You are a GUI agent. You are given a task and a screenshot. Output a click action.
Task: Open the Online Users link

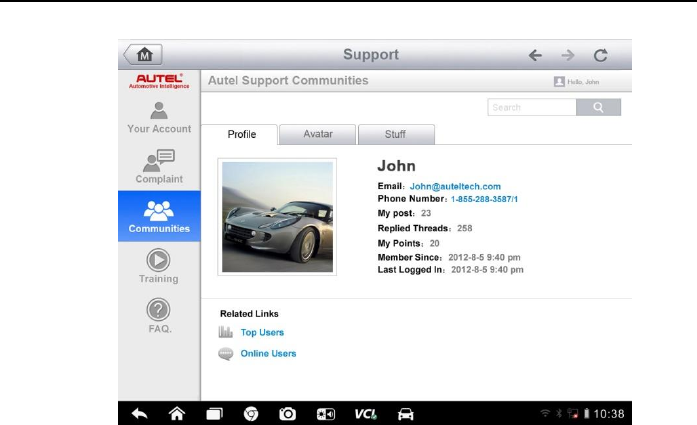click(x=268, y=353)
